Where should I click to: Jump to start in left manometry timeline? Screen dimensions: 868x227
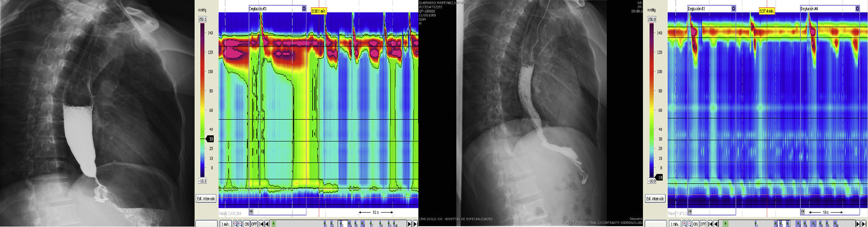[x=261, y=224]
